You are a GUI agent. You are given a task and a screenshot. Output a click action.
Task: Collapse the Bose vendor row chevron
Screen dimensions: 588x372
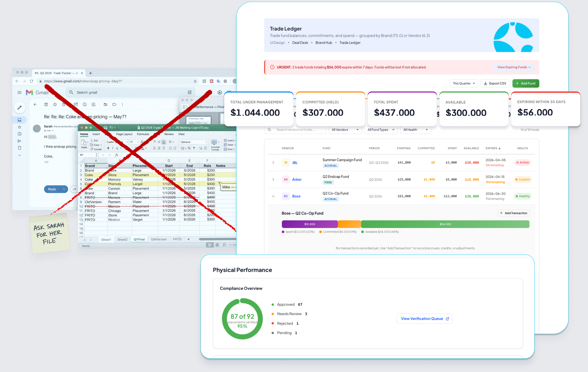[x=273, y=196]
